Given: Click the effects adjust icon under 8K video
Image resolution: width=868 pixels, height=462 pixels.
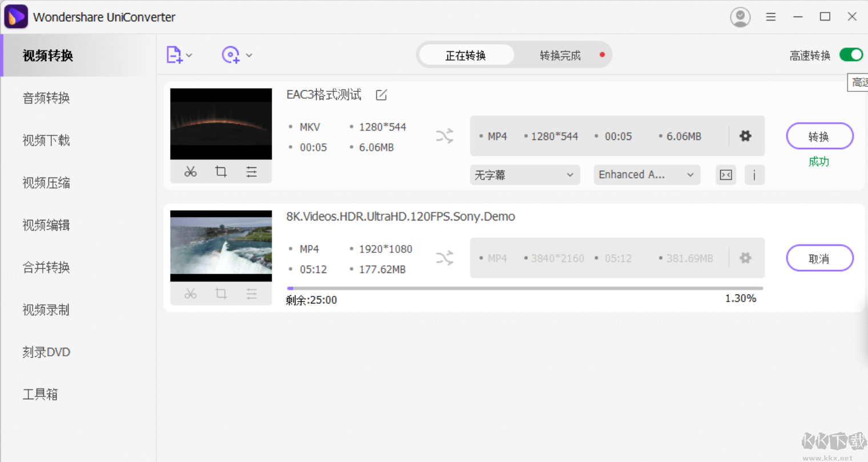Looking at the screenshot, I should [252, 294].
